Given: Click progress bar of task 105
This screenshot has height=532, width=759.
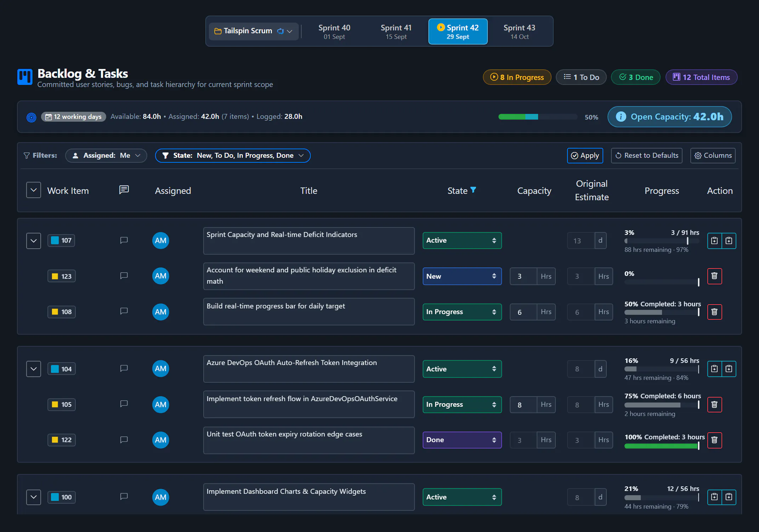Looking at the screenshot, I should coord(662,405).
